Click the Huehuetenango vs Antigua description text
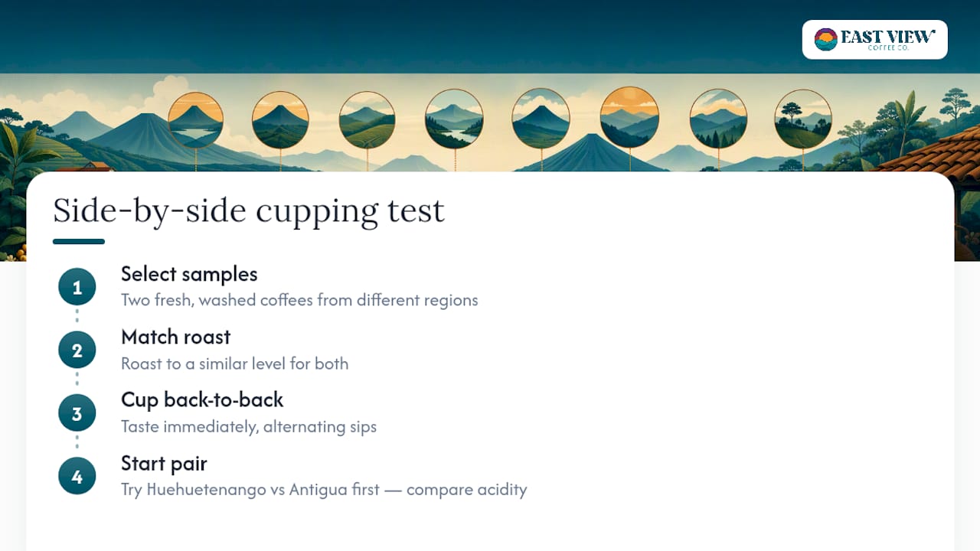The width and height of the screenshot is (980, 551). pos(324,489)
